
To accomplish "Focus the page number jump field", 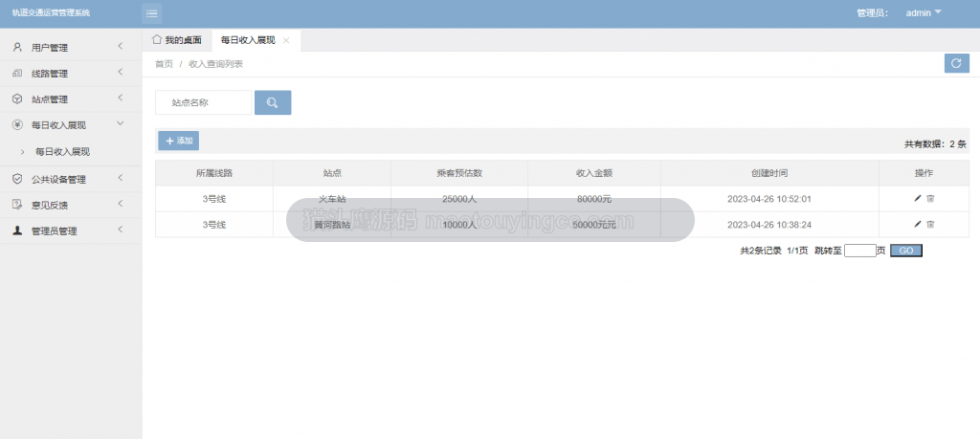I will click(x=860, y=251).
